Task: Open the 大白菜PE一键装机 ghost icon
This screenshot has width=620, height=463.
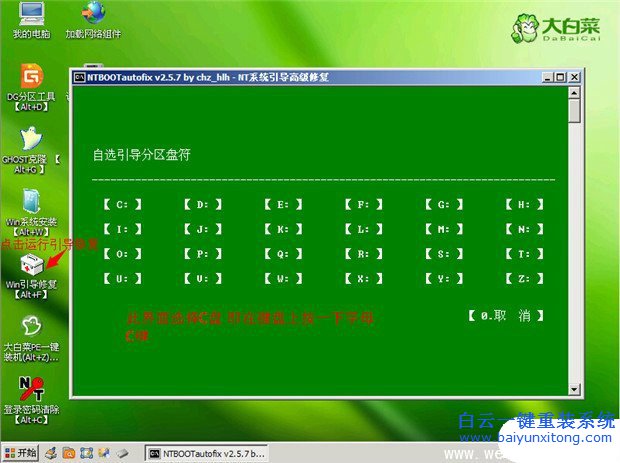Action: point(31,339)
